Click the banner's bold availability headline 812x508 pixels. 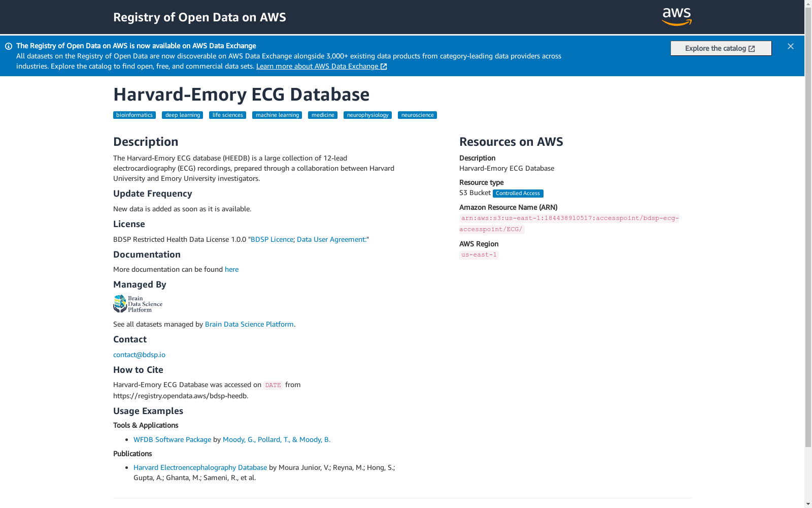coord(136,46)
